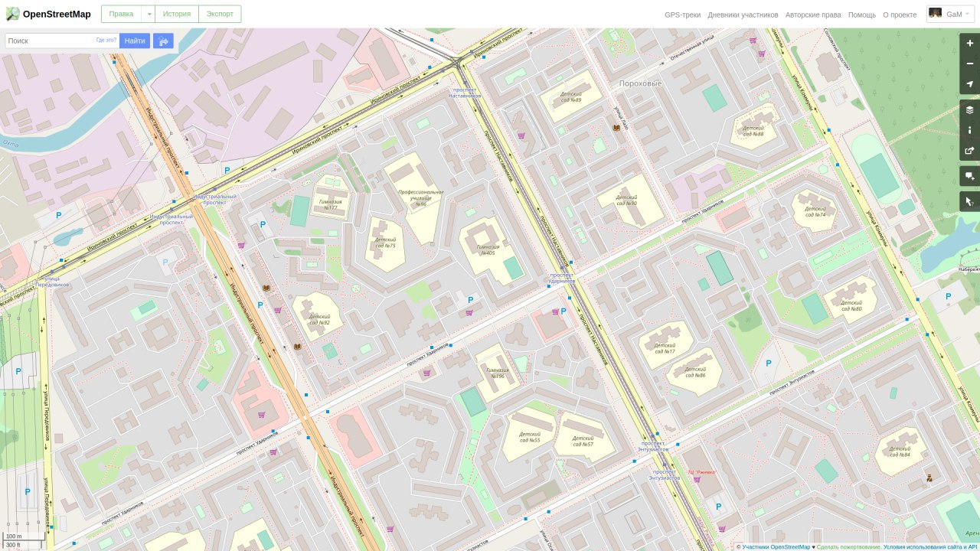980x551 pixels.
Task: Open the О проекте page
Action: click(x=900, y=15)
